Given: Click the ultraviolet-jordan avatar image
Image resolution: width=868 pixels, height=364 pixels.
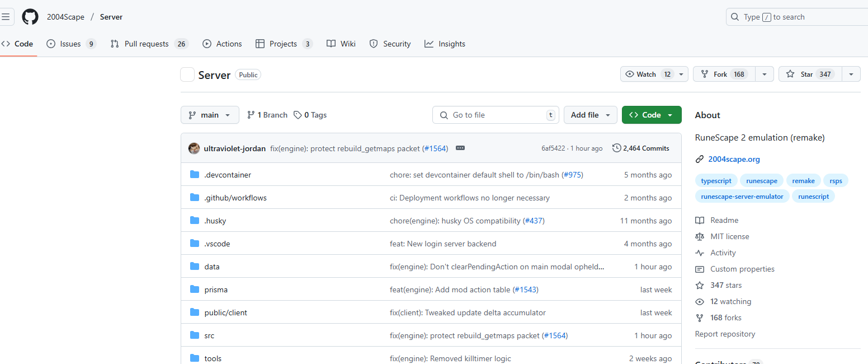Looking at the screenshot, I should [x=194, y=148].
